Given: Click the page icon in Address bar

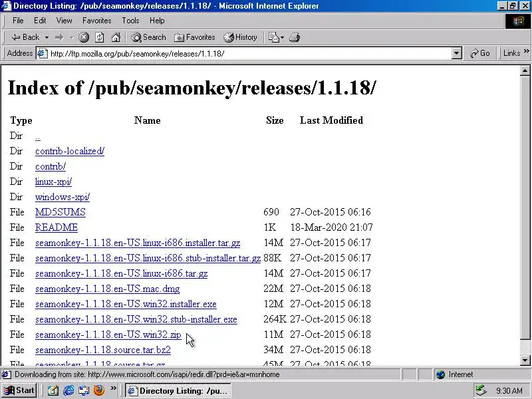Looking at the screenshot, I should pyautogui.click(x=43, y=53).
